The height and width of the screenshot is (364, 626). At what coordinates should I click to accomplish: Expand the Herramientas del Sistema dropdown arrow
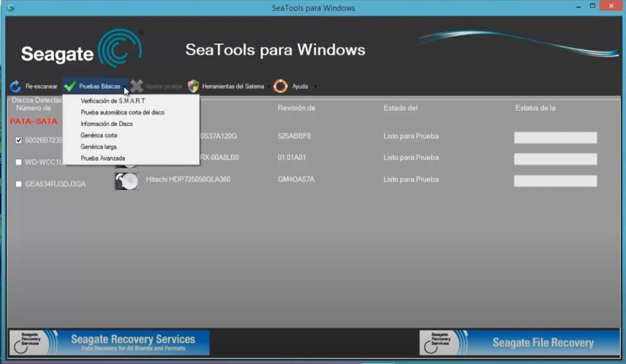pyautogui.click(x=268, y=87)
